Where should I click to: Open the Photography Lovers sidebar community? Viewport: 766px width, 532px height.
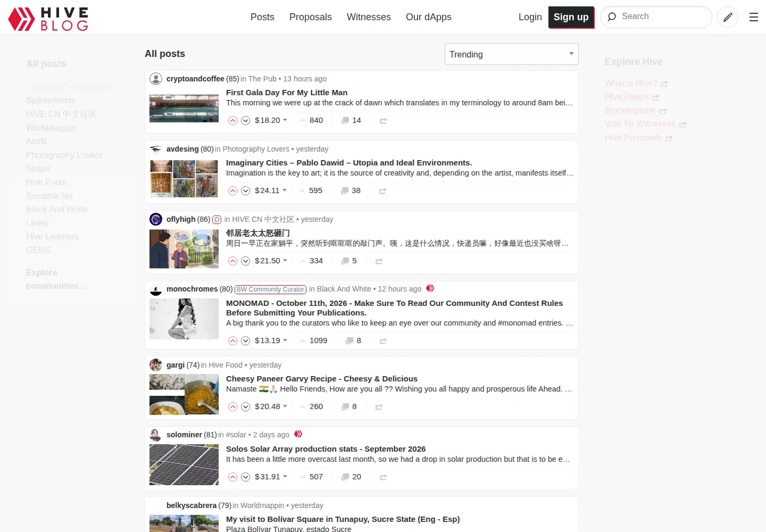tap(64, 155)
